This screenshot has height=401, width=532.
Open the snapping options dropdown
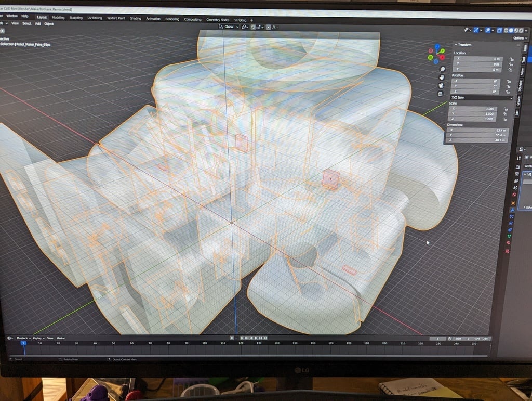coord(260,27)
